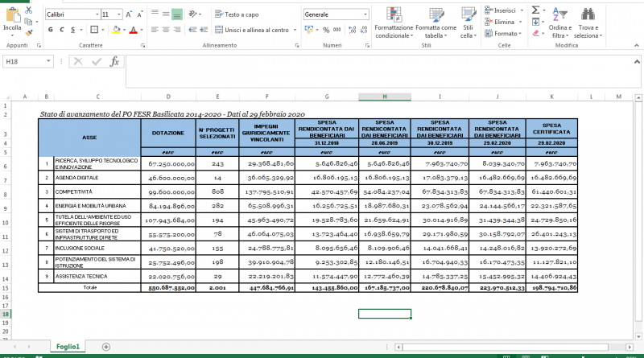Click insert function fx icon
Screen dimensions: 644x358
click(x=114, y=62)
